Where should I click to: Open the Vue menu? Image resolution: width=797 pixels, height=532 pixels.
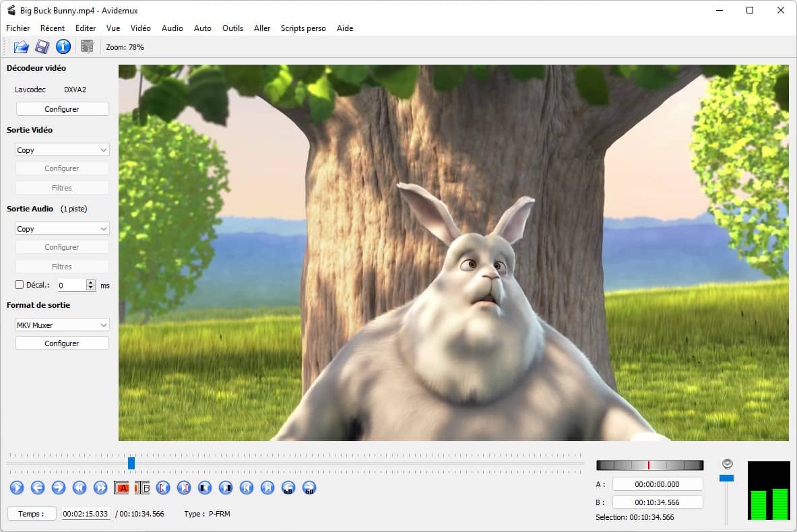click(x=113, y=28)
